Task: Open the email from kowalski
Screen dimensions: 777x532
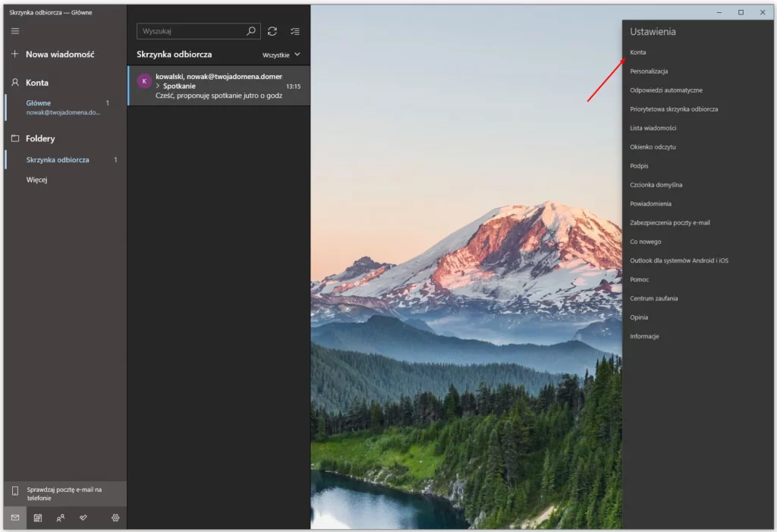Action: 219,86
